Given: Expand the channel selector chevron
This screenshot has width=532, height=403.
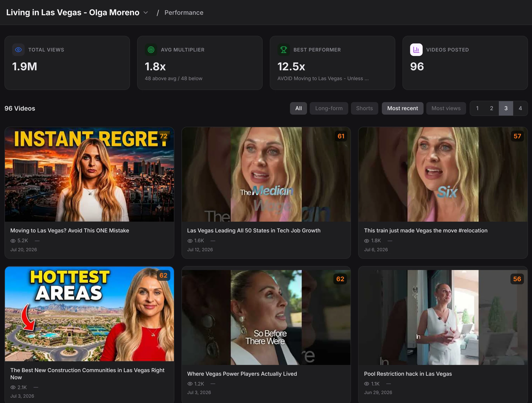Looking at the screenshot, I should coord(145,13).
